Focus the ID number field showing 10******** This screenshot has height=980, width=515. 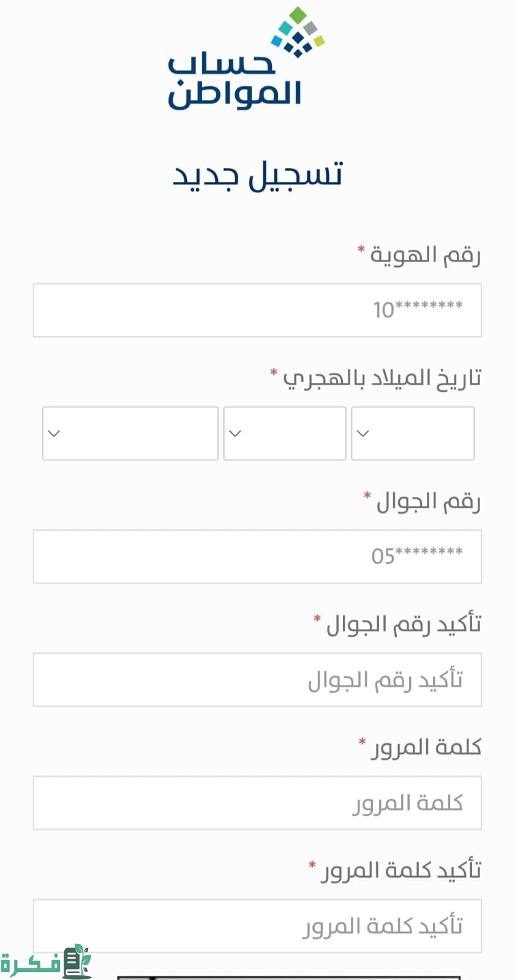[x=257, y=310]
